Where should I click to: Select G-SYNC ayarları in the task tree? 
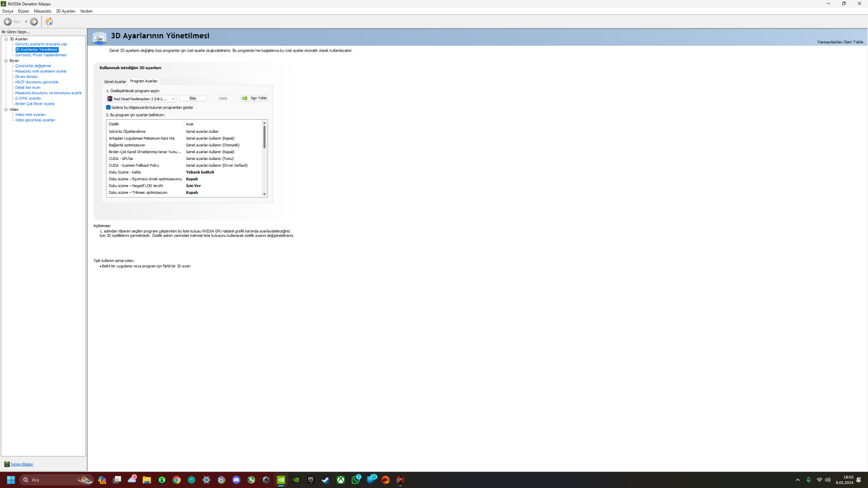pos(28,99)
